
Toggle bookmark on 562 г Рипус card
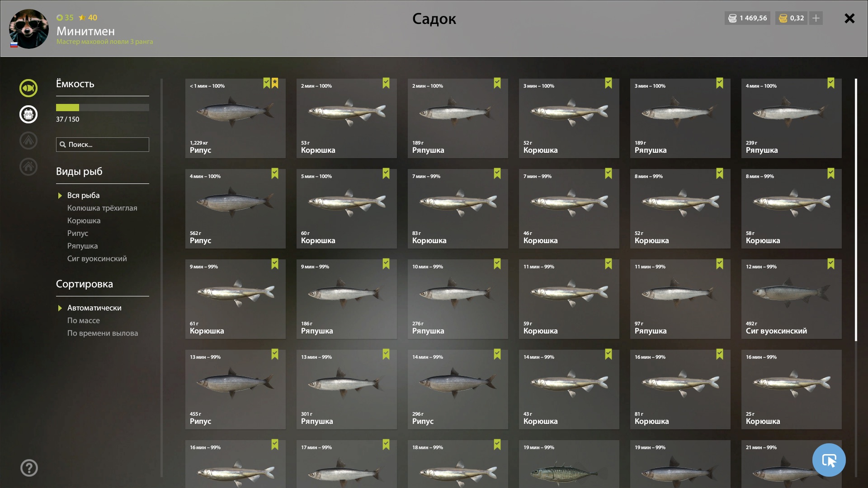point(275,174)
